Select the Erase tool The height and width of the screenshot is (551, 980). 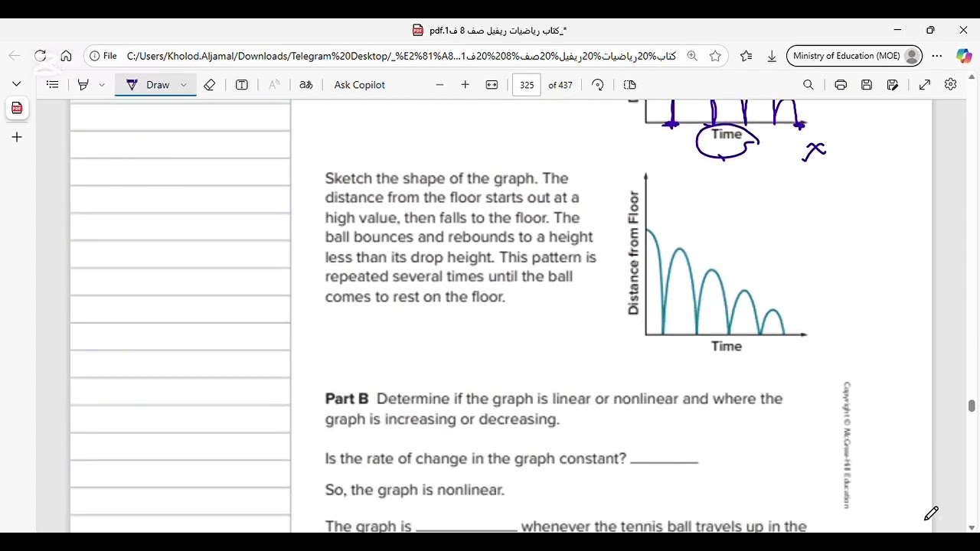pyautogui.click(x=209, y=85)
